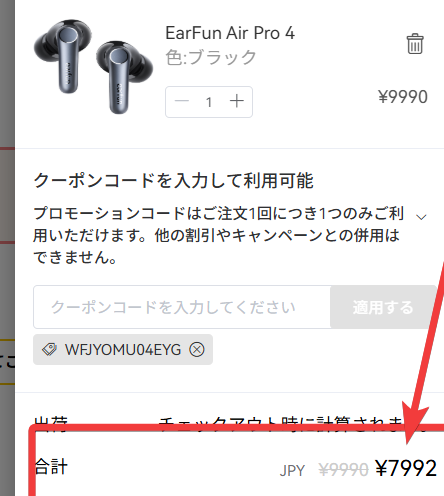Viewport: 444px width, 496px height.
Task: Click the 適用する apply button
Action: [383, 307]
